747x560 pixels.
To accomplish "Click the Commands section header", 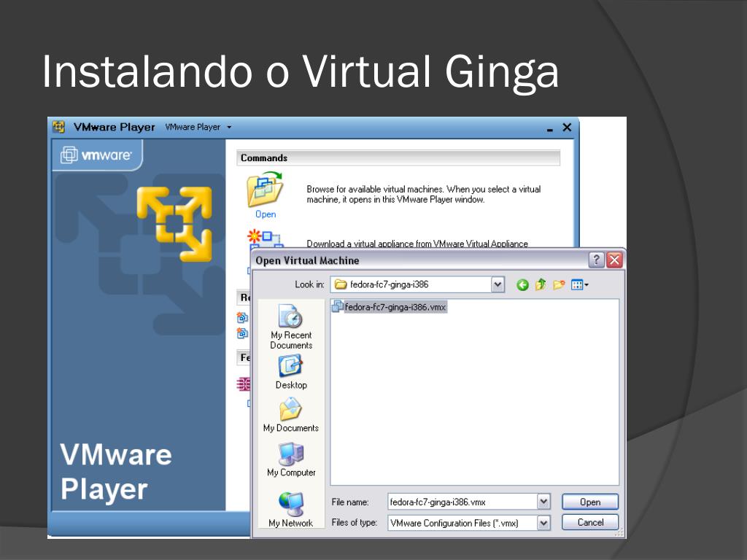I will click(x=398, y=157).
